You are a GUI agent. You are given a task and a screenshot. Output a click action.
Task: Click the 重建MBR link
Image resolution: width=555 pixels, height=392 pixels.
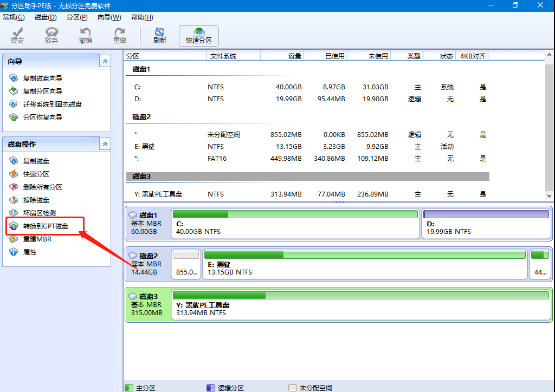[x=37, y=239]
